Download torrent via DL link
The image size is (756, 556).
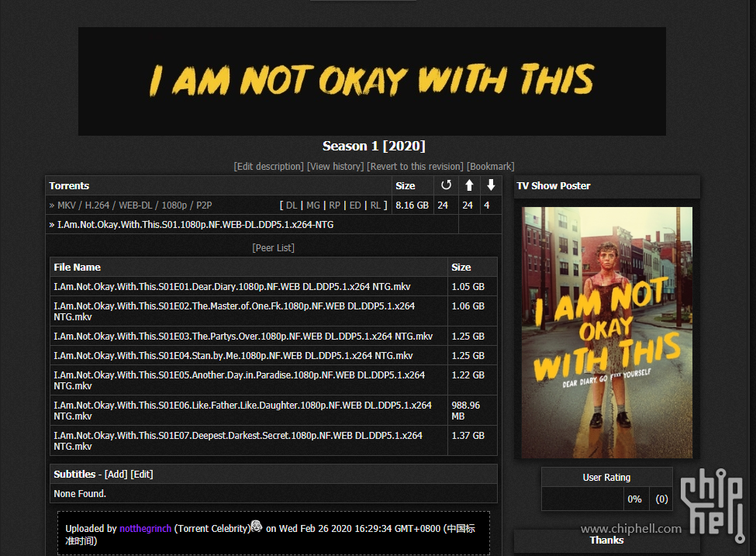(x=292, y=205)
